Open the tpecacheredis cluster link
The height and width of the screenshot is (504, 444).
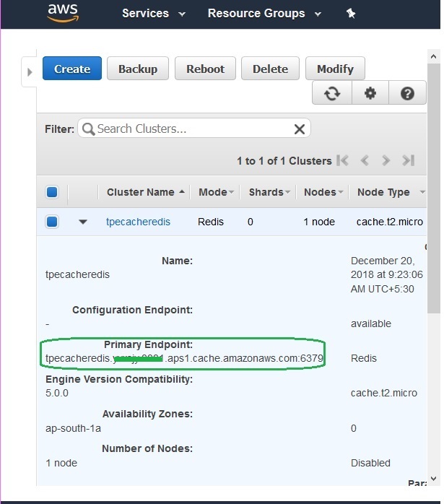138,222
